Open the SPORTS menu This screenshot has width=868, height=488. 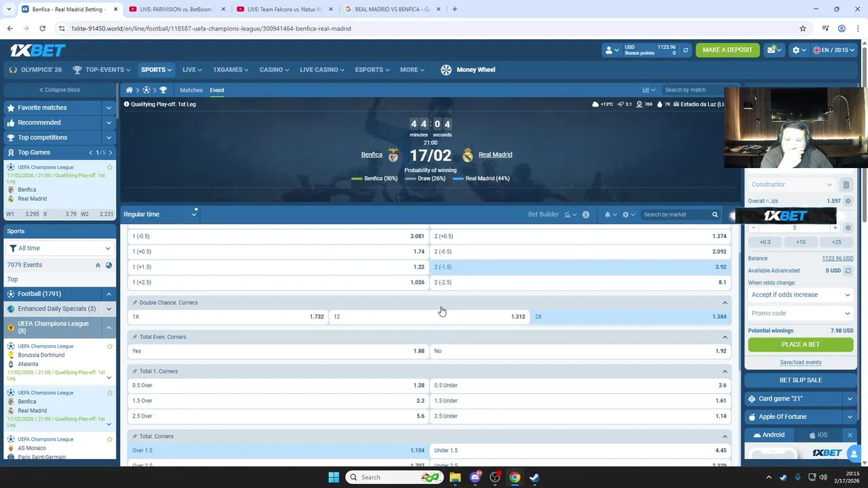[x=156, y=70]
